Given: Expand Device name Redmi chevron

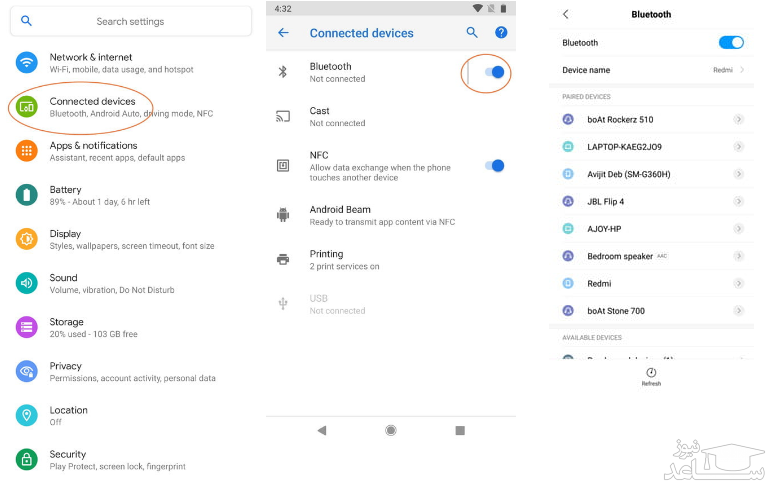Looking at the screenshot, I should coord(742,70).
